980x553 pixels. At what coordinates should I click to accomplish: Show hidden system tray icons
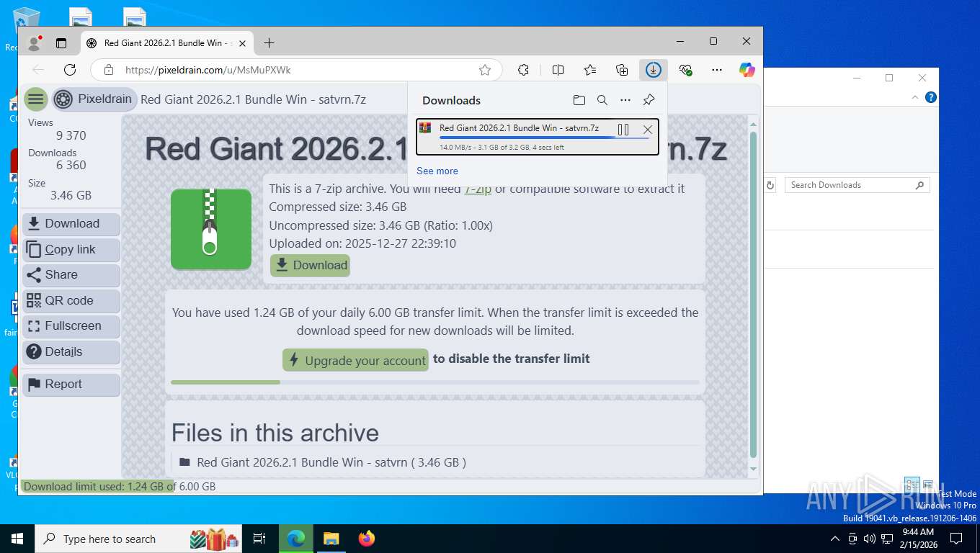coord(835,539)
